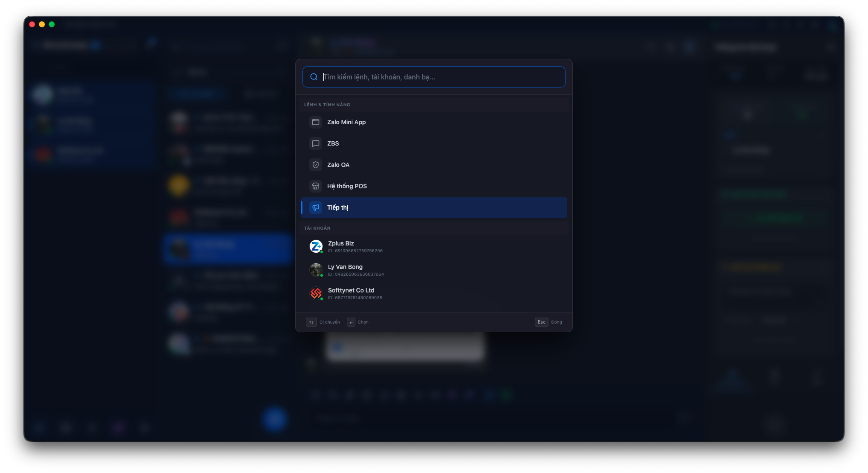Viewport: 868px width, 473px height.
Task: Click the Hệ thống POS store icon
Action: (x=316, y=186)
